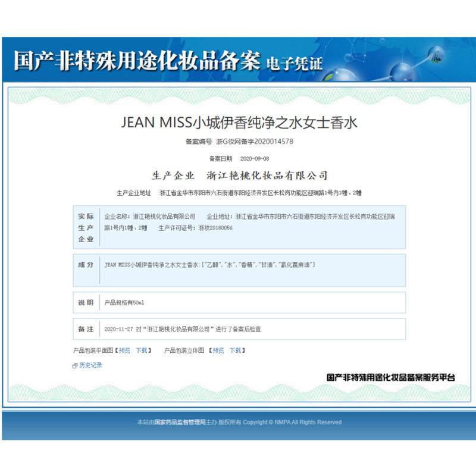The image size is (476, 476).
Task: Click the 2020-11-27 remark entry in 备注 row
Action: click(183, 329)
